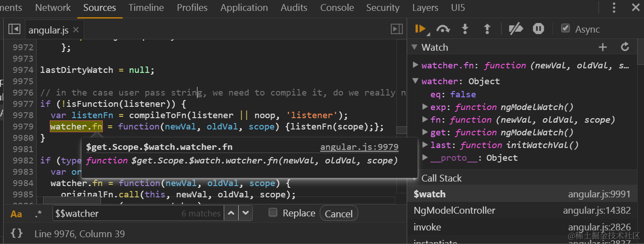
Task: Expand the exp ngModelWatch property
Action: pyautogui.click(x=425, y=107)
